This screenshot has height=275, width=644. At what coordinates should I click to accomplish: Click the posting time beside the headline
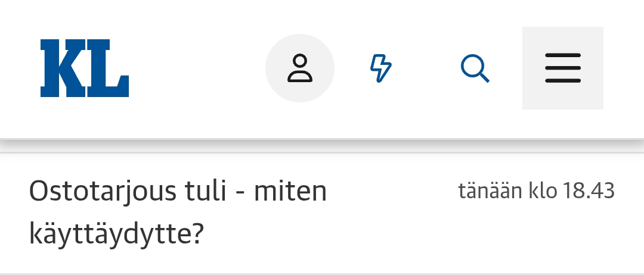click(x=536, y=191)
